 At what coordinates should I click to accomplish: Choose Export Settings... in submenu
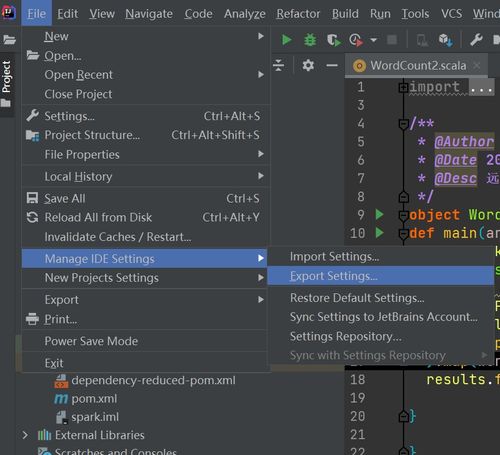[x=381, y=276]
